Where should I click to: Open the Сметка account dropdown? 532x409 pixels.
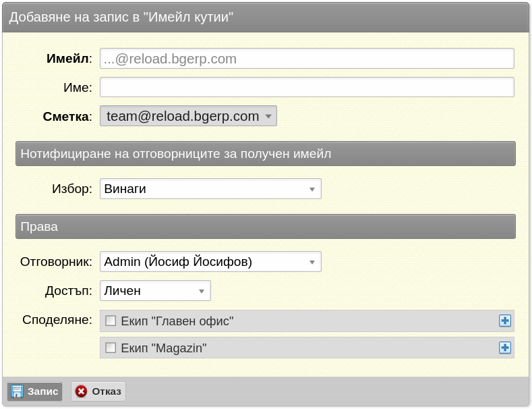(x=188, y=116)
